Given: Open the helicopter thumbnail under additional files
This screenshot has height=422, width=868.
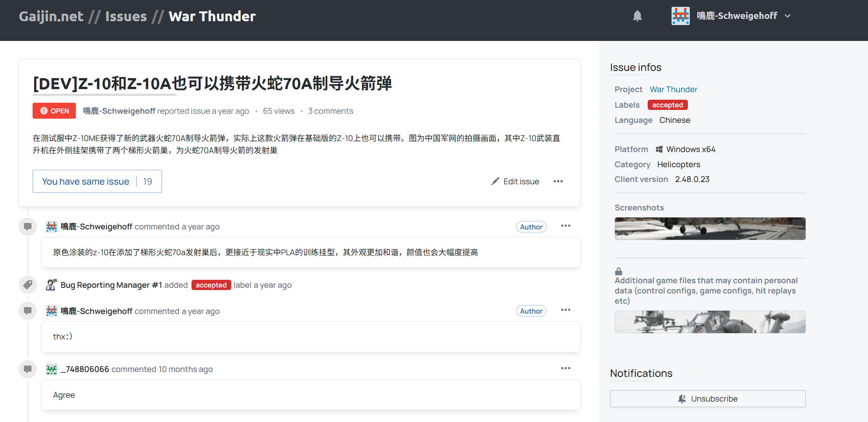Looking at the screenshot, I should click(x=710, y=322).
